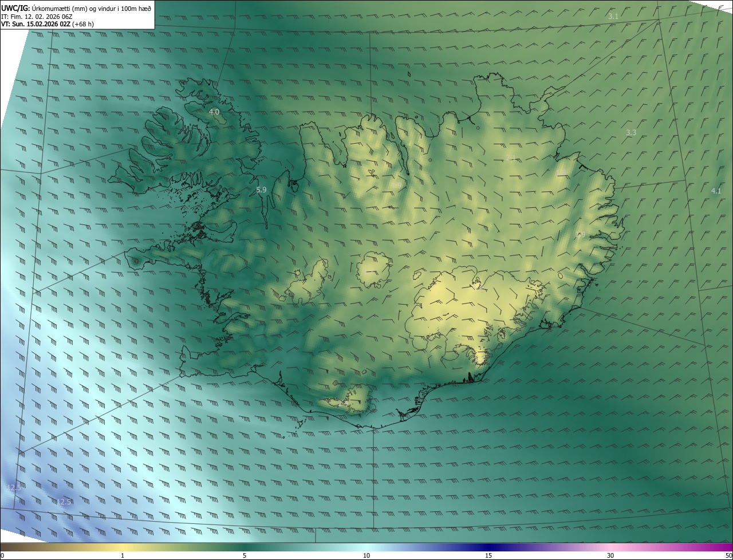Viewport: 733px width, 560px height.
Task: Click the 1.8 value label on map
Action: tap(561, 172)
